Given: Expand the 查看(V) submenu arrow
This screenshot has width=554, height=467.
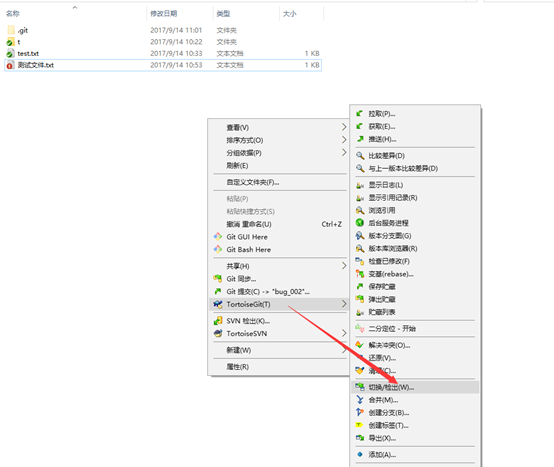Looking at the screenshot, I should (x=344, y=127).
